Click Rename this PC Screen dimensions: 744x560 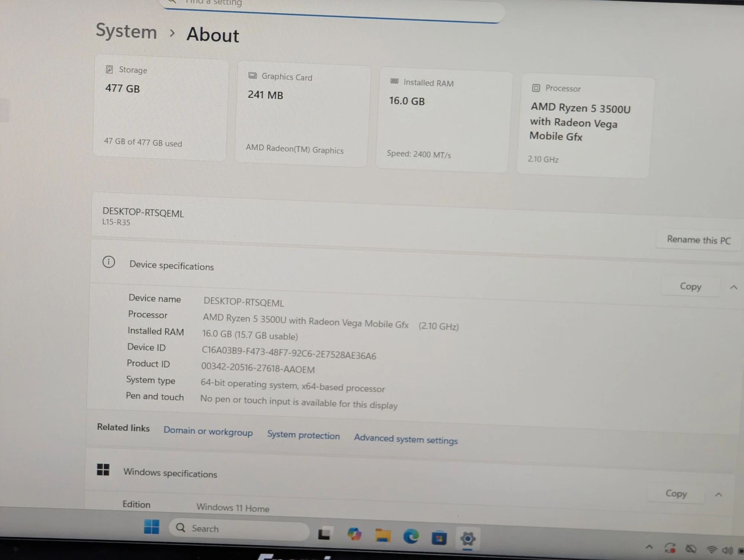(x=699, y=240)
